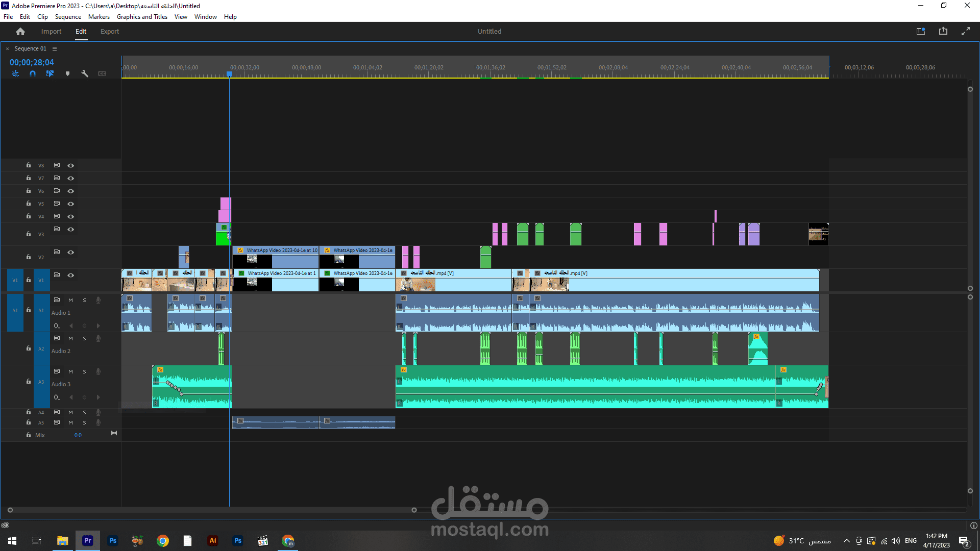Lock the Mix track
Image resolution: width=980 pixels, height=551 pixels.
29,435
